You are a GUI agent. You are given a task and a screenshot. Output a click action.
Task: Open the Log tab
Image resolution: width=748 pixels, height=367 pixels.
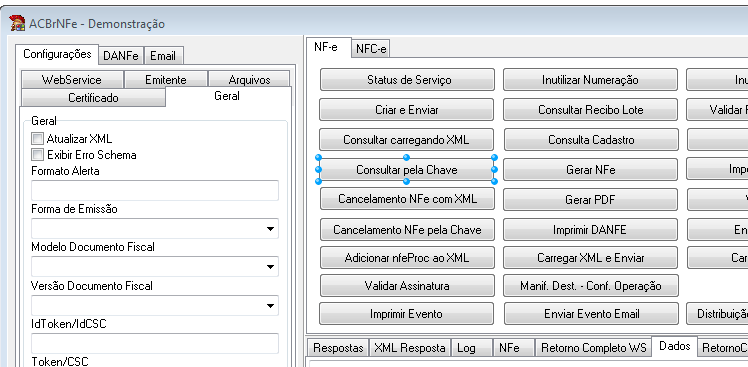pyautogui.click(x=472, y=348)
